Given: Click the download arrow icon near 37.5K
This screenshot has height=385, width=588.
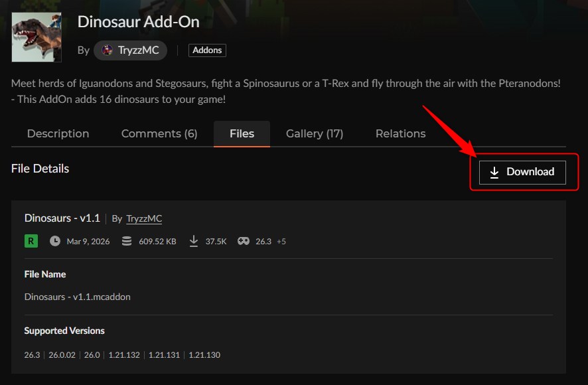Looking at the screenshot, I should coord(194,241).
